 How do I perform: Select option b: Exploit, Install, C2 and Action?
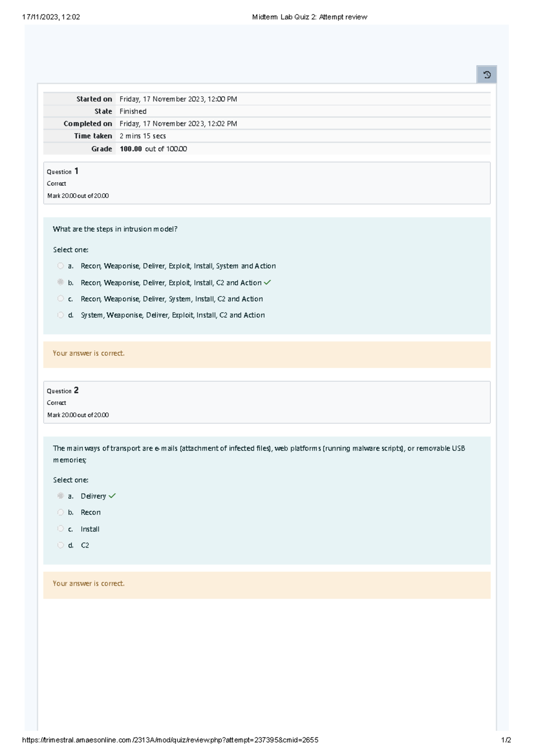coord(61,282)
